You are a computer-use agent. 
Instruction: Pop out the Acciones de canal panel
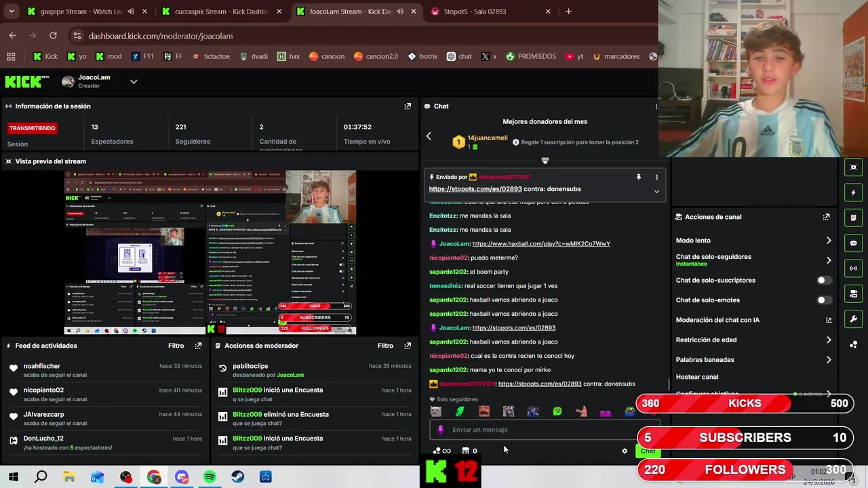pos(826,217)
